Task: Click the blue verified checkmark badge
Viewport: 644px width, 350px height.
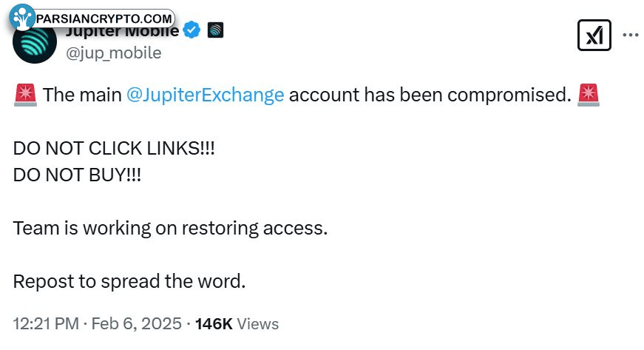Action: [x=191, y=30]
